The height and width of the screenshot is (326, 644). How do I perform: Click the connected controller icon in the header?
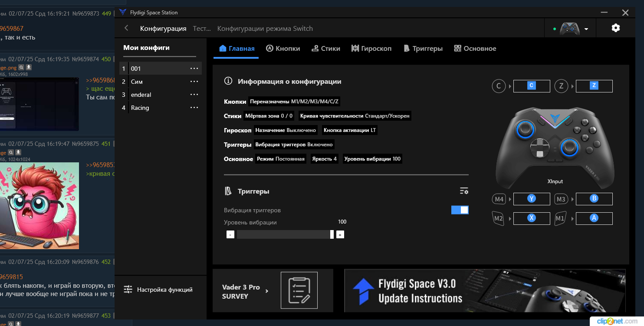tap(569, 29)
